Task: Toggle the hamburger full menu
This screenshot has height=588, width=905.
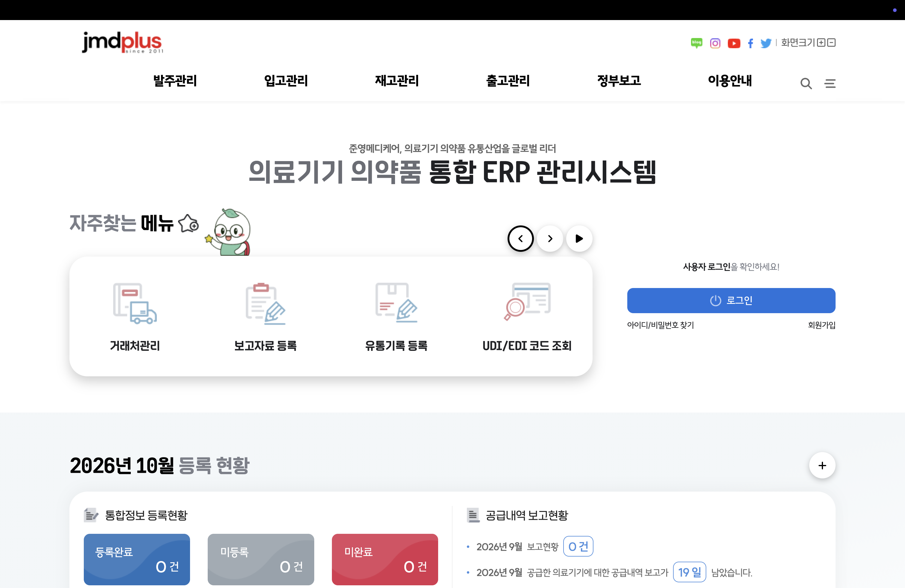Action: tap(830, 83)
